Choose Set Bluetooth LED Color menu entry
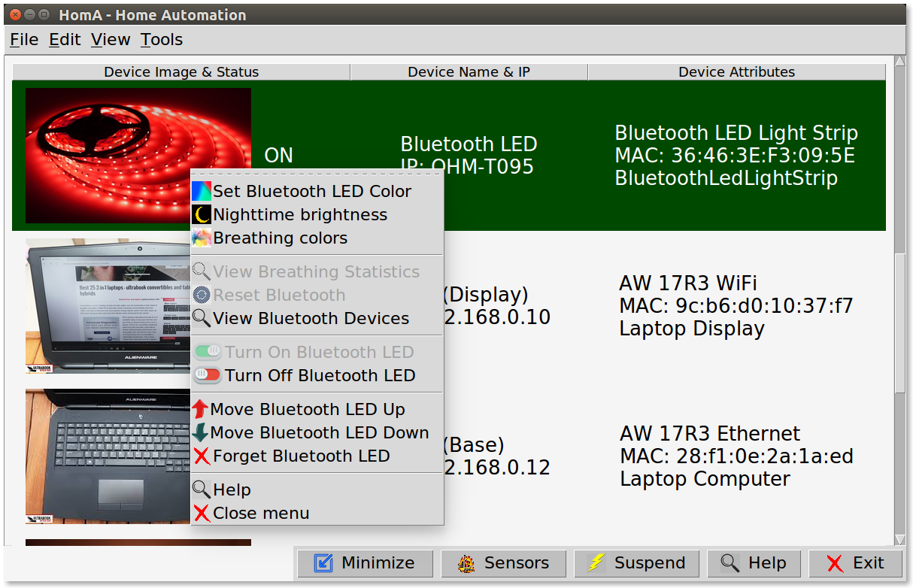 click(x=317, y=192)
